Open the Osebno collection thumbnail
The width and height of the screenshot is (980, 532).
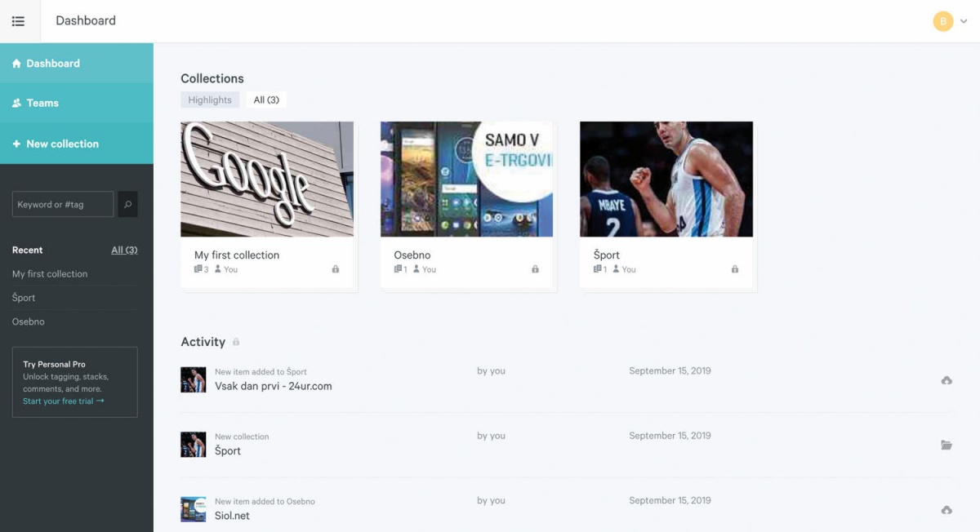tap(466, 180)
